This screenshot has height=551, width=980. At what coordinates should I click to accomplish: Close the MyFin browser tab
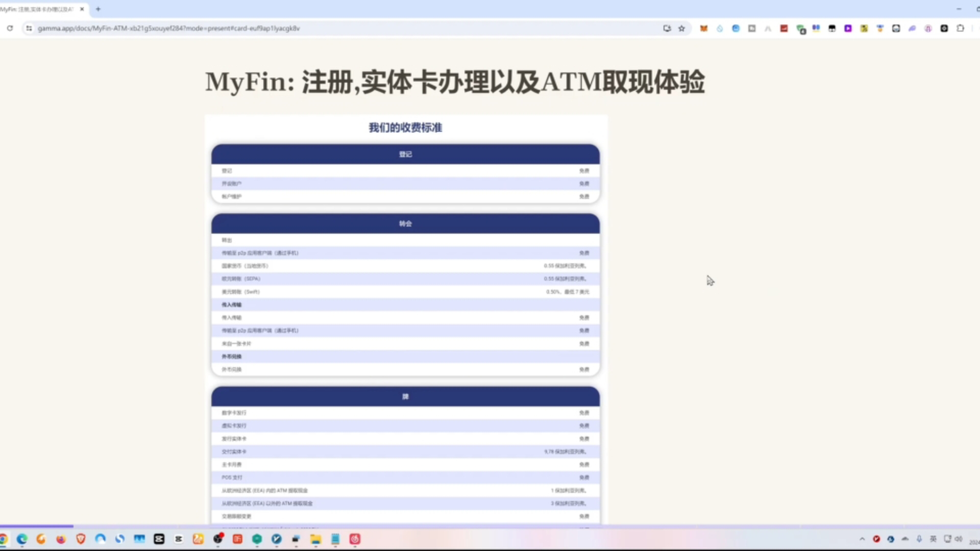82,9
